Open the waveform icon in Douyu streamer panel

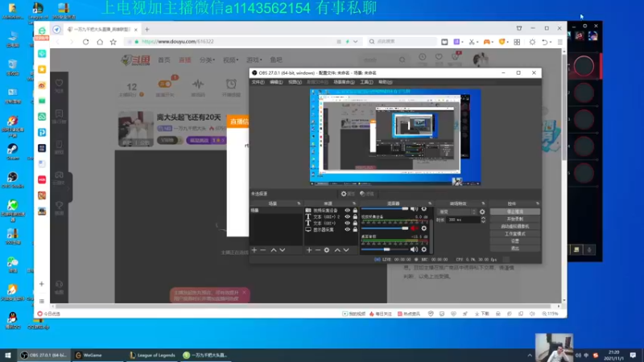coord(198,84)
